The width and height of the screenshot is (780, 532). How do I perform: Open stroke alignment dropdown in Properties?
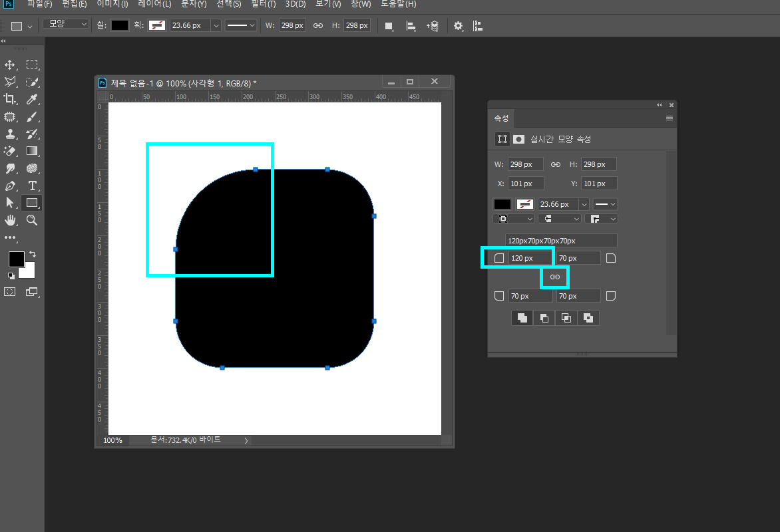pyautogui.click(x=514, y=219)
